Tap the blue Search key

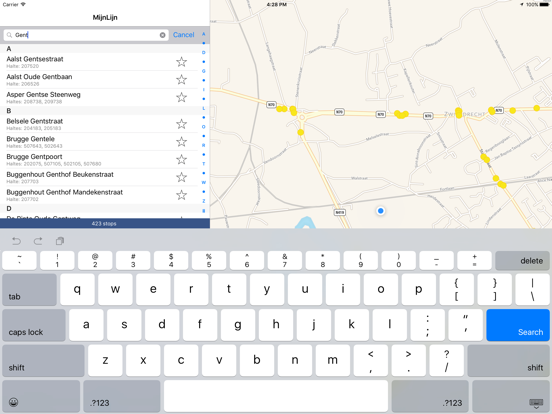518,325
